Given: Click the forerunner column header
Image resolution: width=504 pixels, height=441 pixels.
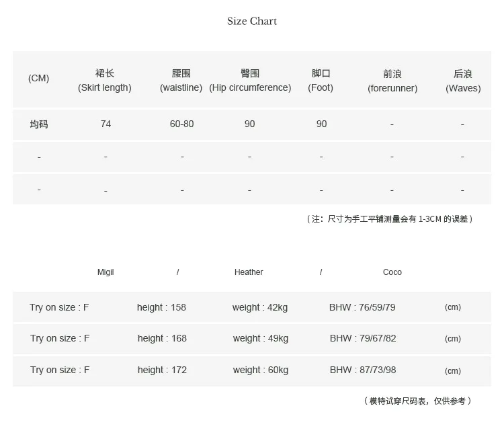Looking at the screenshot, I should [x=392, y=81].
